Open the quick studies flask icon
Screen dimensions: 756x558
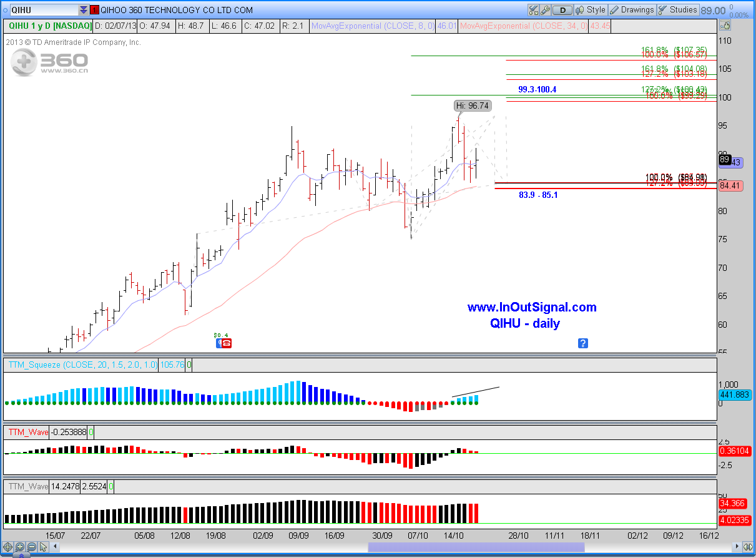(x=533, y=10)
